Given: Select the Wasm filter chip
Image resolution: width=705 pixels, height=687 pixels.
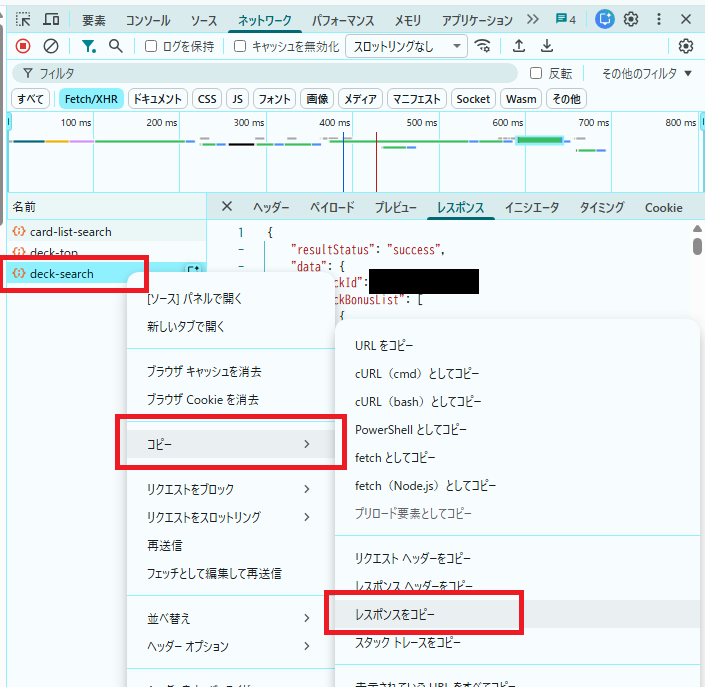Looking at the screenshot, I should click(521, 99).
